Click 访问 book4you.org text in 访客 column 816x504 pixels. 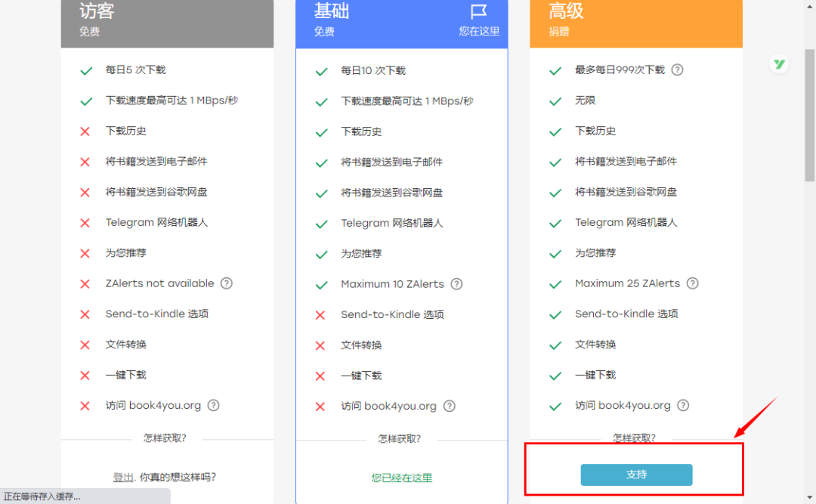click(x=153, y=405)
